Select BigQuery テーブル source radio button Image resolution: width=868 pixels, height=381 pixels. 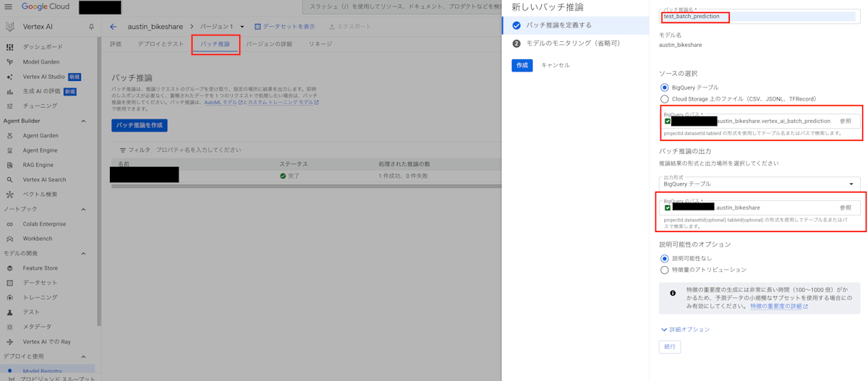[x=664, y=87]
